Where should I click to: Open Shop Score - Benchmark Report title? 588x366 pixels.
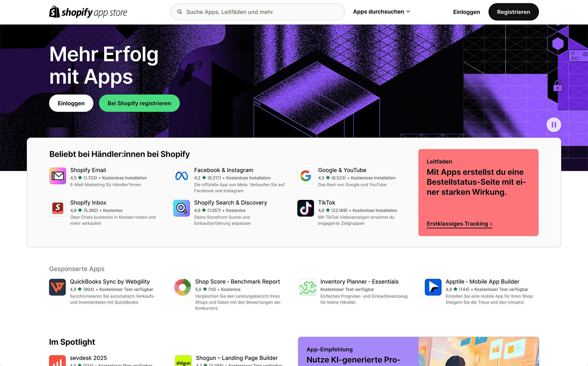tap(238, 282)
